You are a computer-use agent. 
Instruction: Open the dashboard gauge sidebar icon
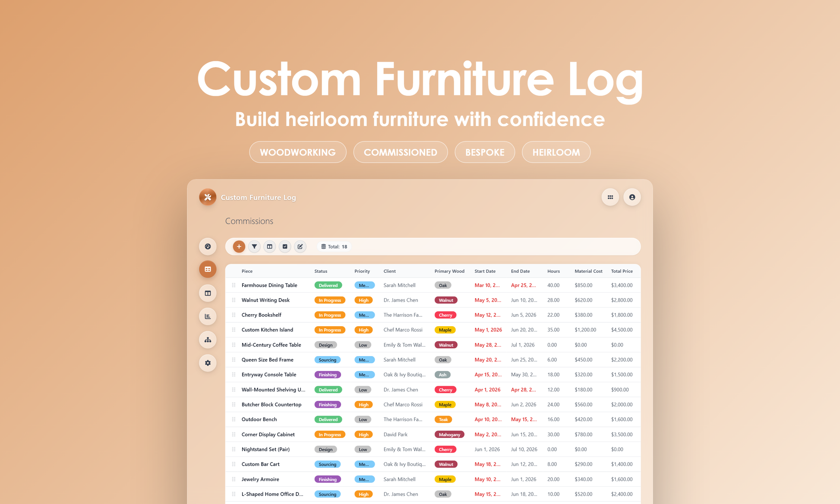(208, 246)
